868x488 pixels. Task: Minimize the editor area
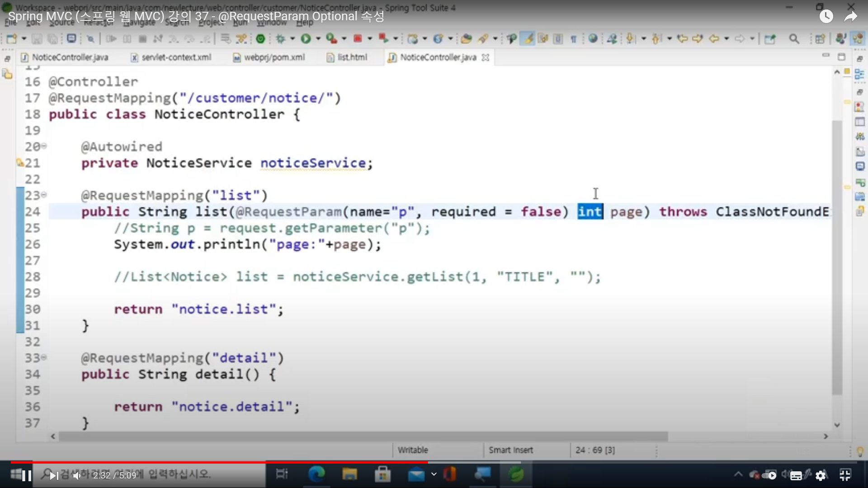(826, 56)
